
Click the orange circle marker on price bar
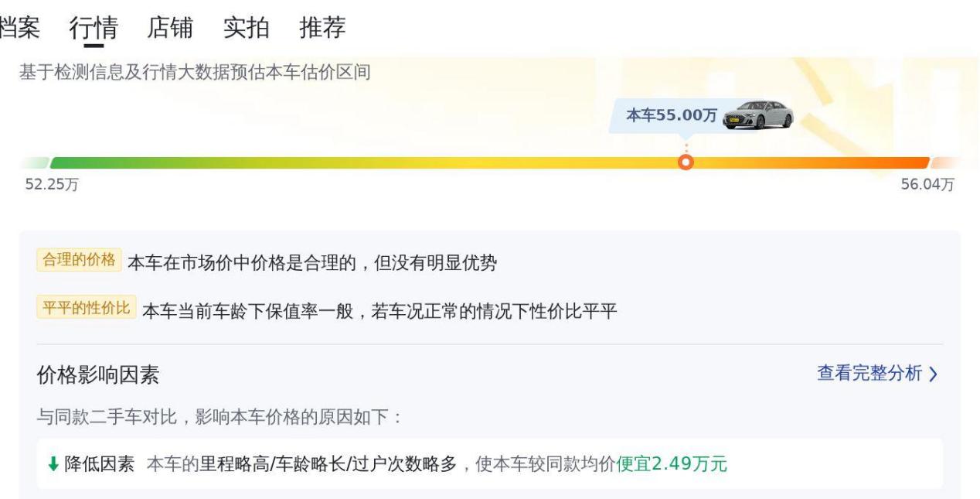click(685, 162)
